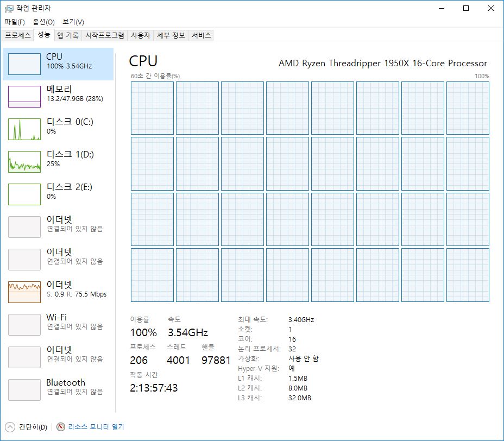Minimize the Task Manager window
The width and height of the screenshot is (504, 441).
pyautogui.click(x=442, y=8)
